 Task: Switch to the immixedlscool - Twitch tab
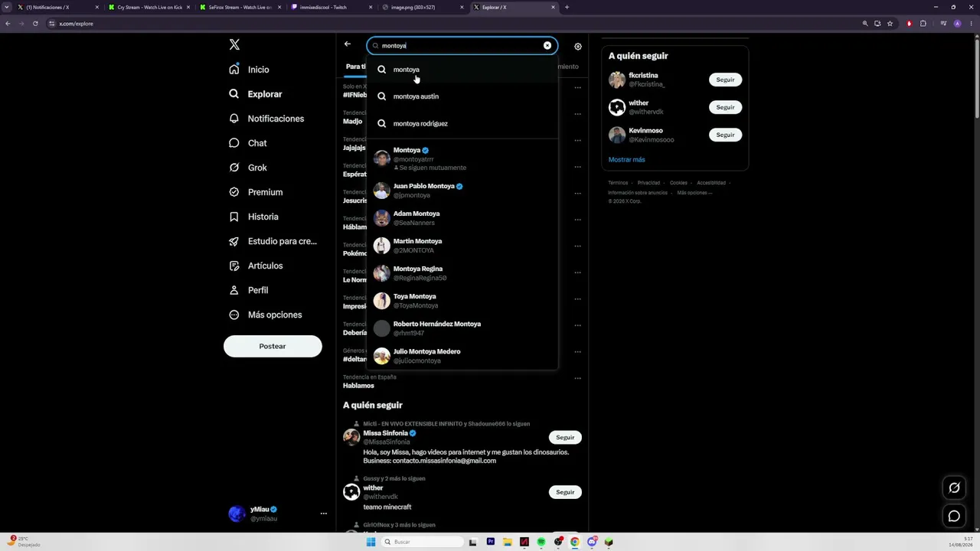330,7
